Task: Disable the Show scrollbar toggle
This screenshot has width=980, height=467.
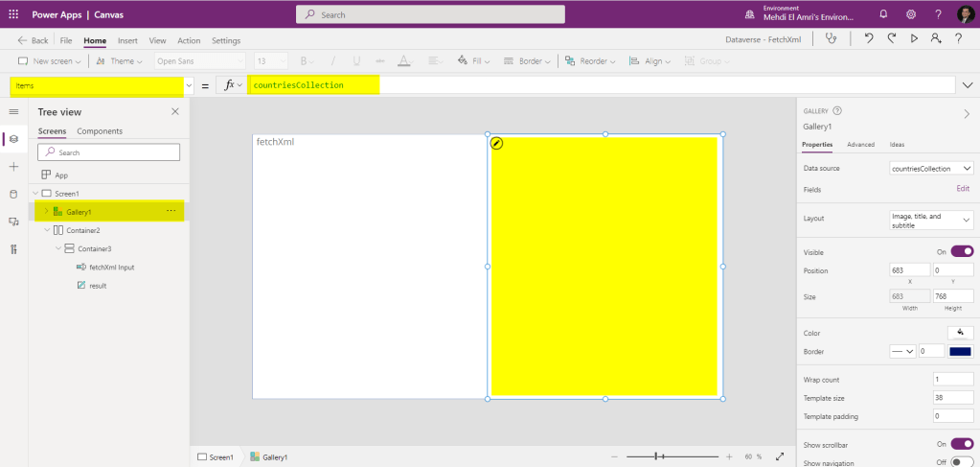Action: tap(961, 445)
